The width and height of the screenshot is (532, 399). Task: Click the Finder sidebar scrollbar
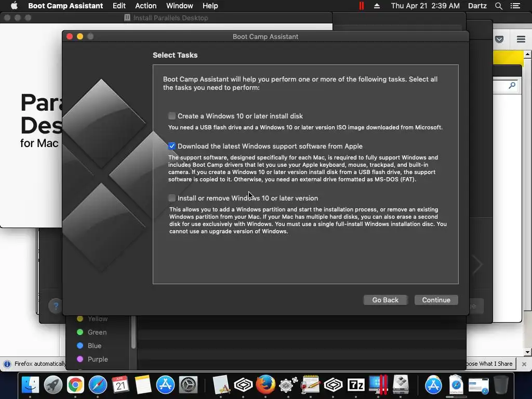[x=134, y=332]
